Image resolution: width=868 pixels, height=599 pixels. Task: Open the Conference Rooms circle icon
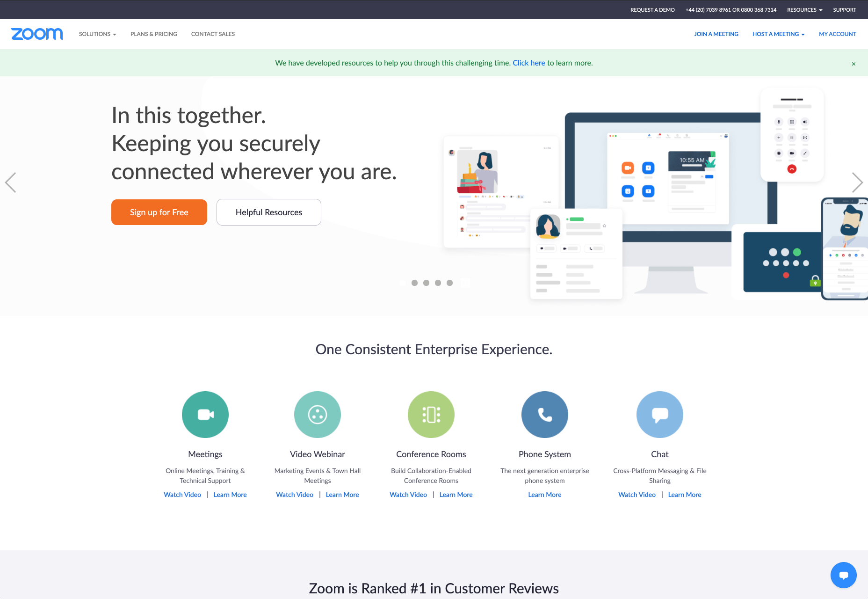(x=431, y=415)
